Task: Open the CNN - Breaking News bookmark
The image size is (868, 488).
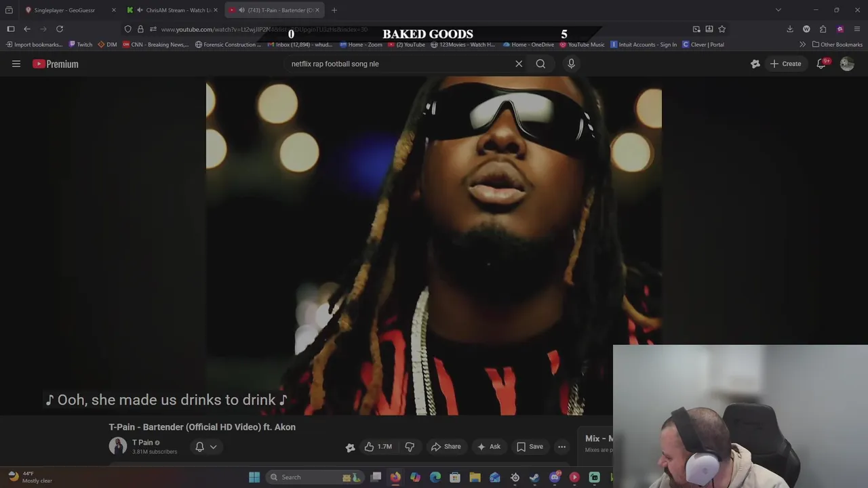Action: click(156, 45)
